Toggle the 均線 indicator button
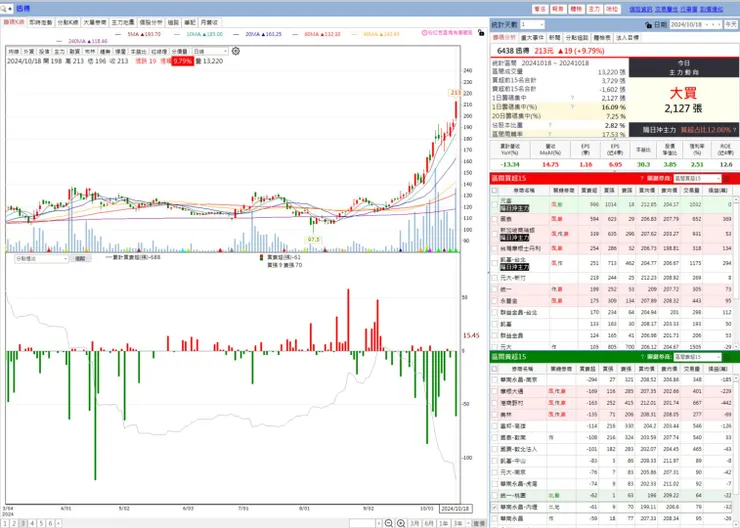The height and width of the screenshot is (528, 740). click(x=13, y=51)
